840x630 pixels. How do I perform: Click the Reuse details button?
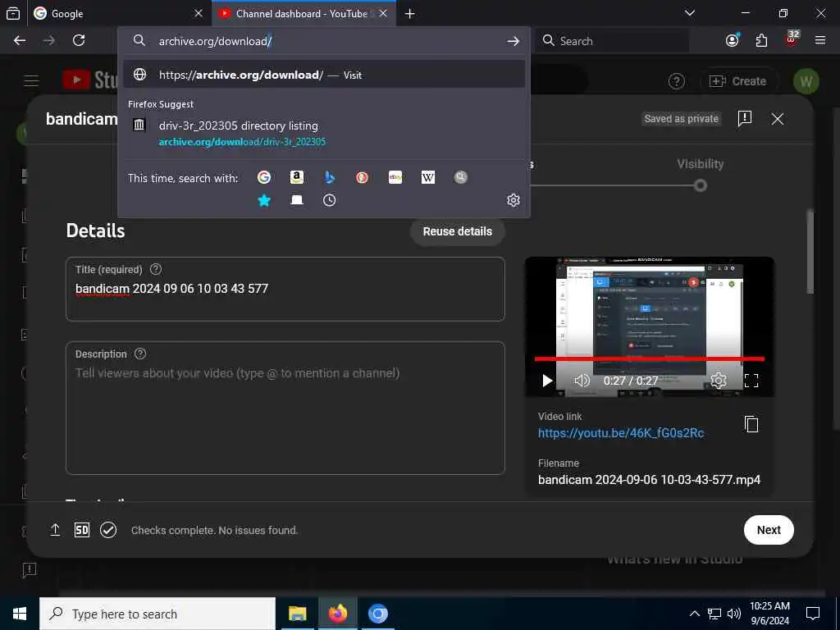pos(458,231)
